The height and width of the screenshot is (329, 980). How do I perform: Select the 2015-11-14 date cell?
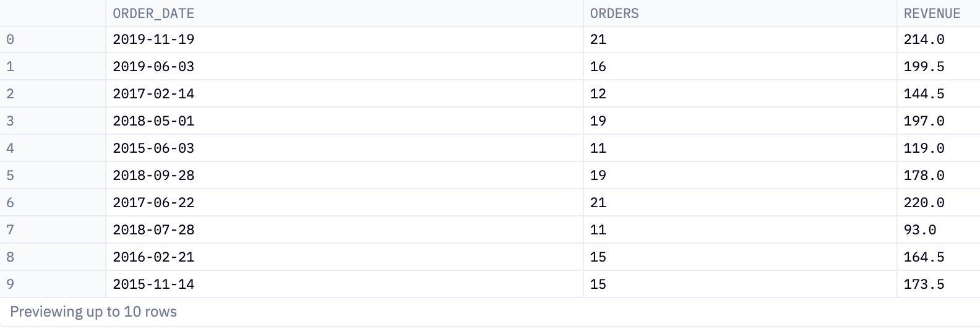point(344,284)
